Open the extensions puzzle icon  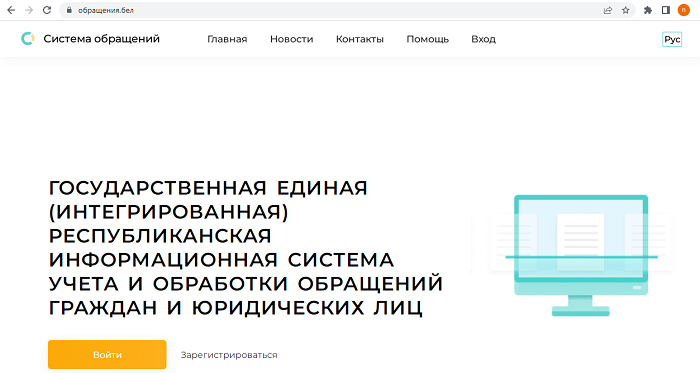pos(648,10)
